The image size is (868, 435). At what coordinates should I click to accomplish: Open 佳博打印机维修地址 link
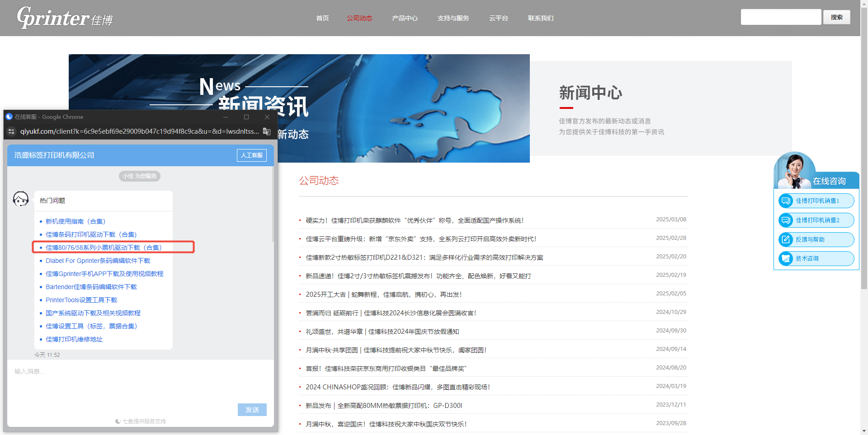[74, 339]
